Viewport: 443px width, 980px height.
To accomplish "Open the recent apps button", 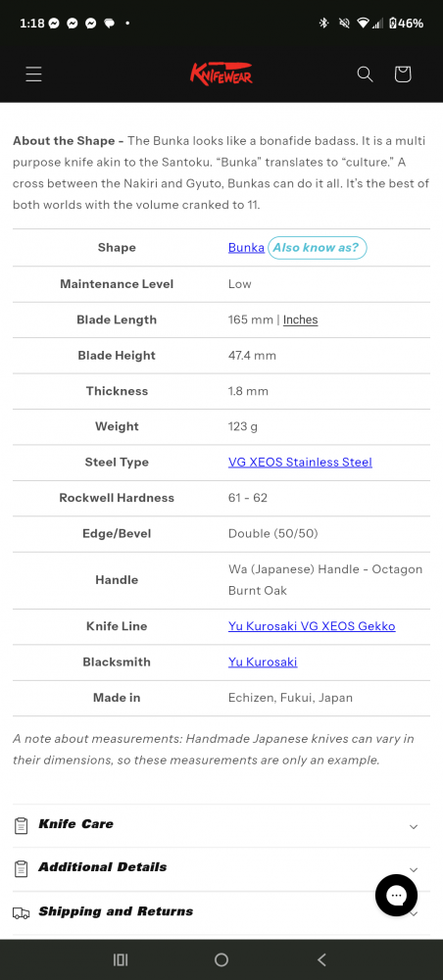I will 121,960.
